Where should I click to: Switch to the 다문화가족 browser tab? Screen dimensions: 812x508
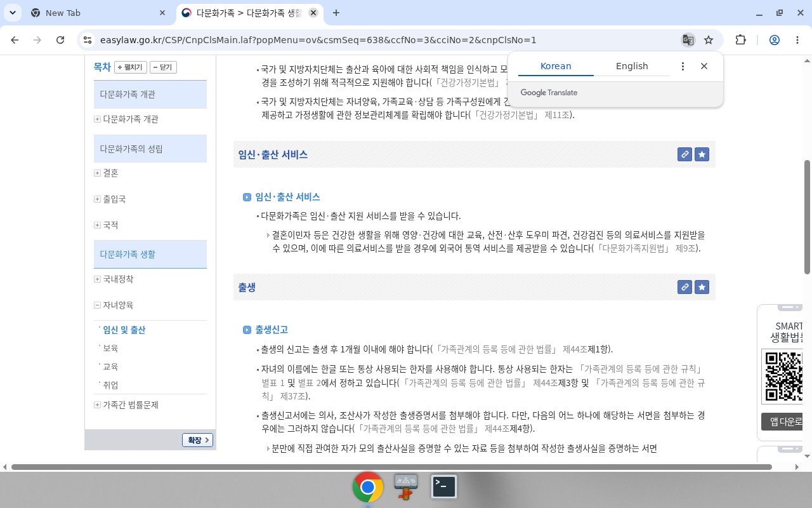tap(249, 13)
